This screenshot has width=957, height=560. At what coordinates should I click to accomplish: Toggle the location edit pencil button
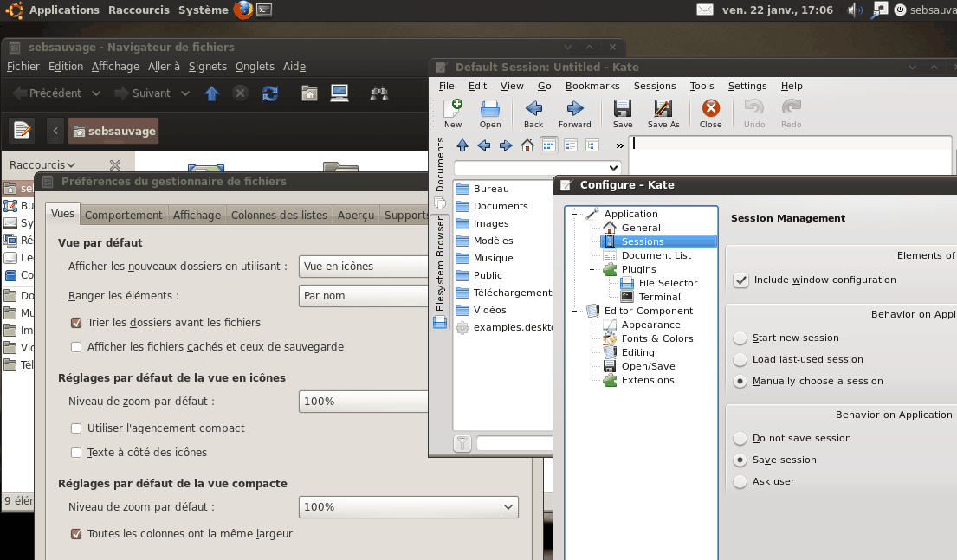coord(23,131)
